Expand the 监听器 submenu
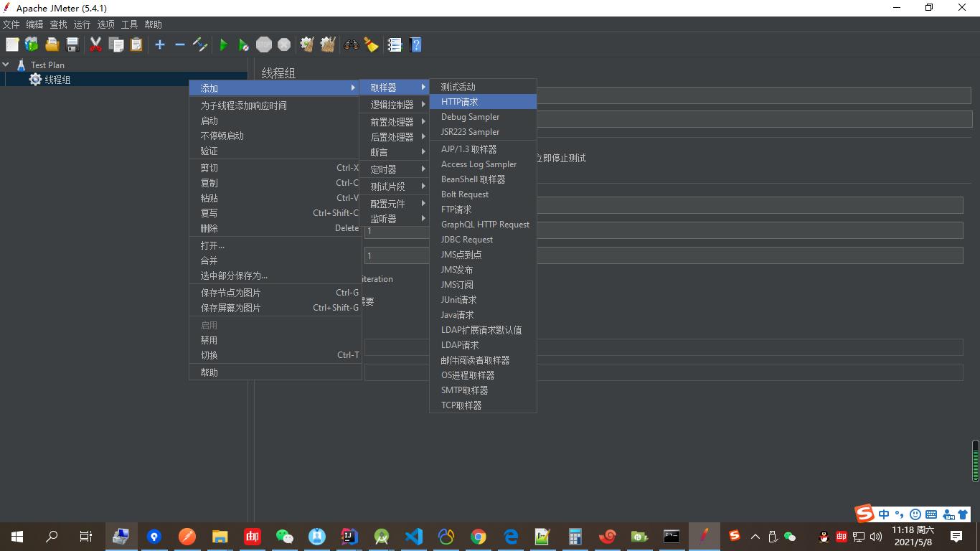 click(395, 219)
